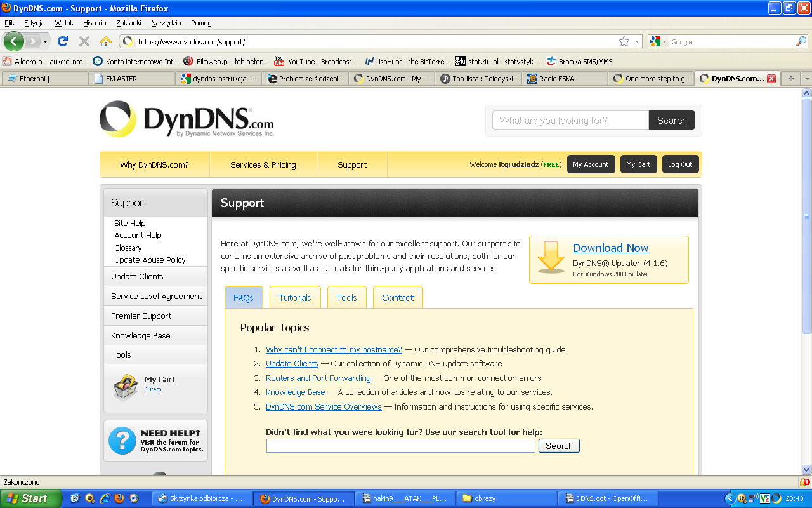Viewport: 812px width, 508px height.
Task: Stop loading with the X icon
Action: (84, 41)
